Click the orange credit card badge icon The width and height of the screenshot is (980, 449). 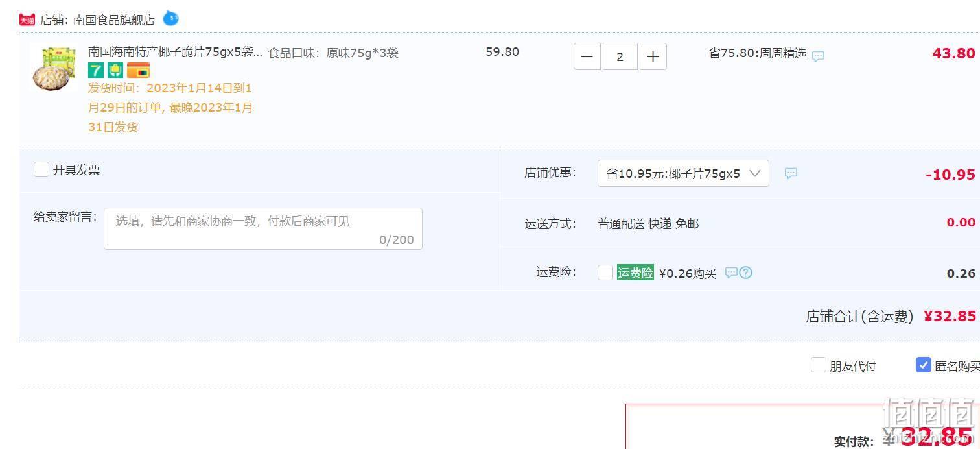click(x=138, y=70)
